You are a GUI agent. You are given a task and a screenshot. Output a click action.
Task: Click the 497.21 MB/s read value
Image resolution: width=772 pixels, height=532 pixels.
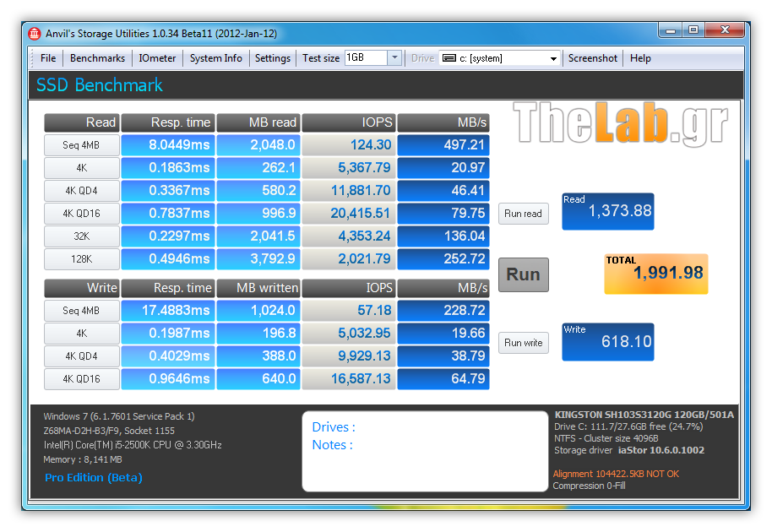pyautogui.click(x=443, y=145)
